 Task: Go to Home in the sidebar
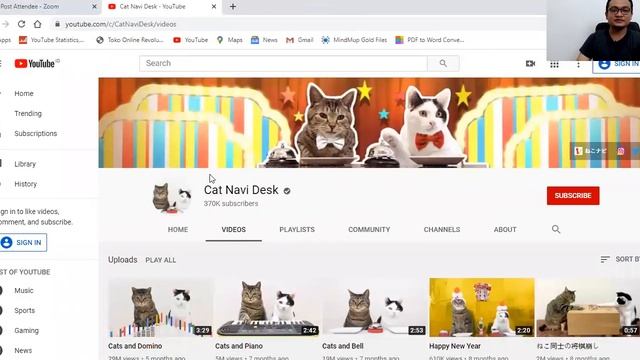[x=24, y=93]
